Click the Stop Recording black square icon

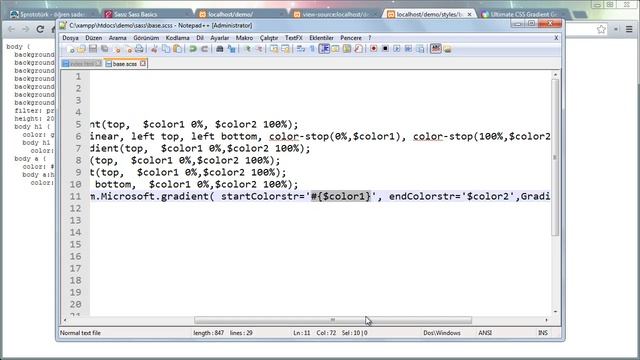[x=385, y=49]
